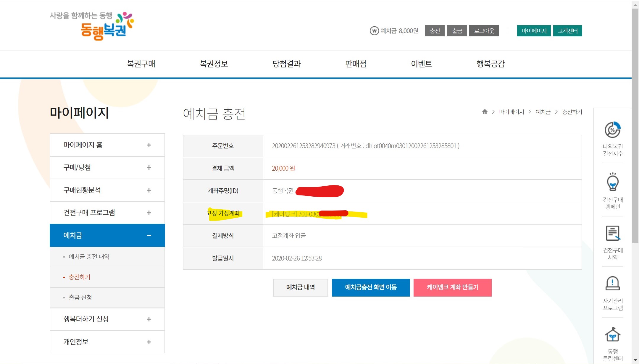Click the home icon in breadcrumb
Viewport: 639px width, 364px height.
485,112
